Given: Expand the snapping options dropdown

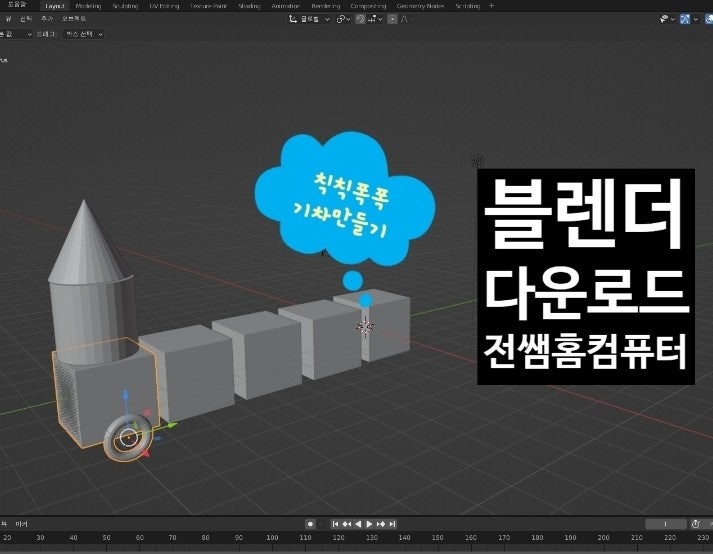Looking at the screenshot, I should pyautogui.click(x=375, y=19).
